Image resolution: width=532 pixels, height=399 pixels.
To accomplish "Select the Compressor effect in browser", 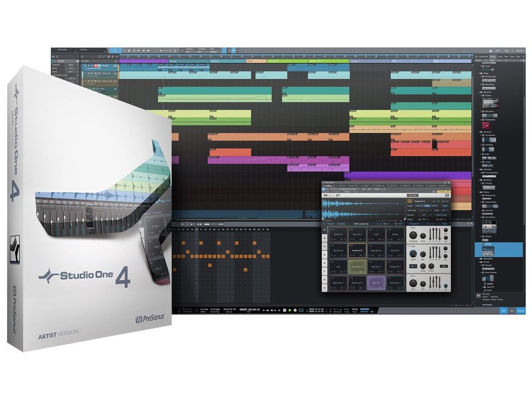I will point(489,135).
